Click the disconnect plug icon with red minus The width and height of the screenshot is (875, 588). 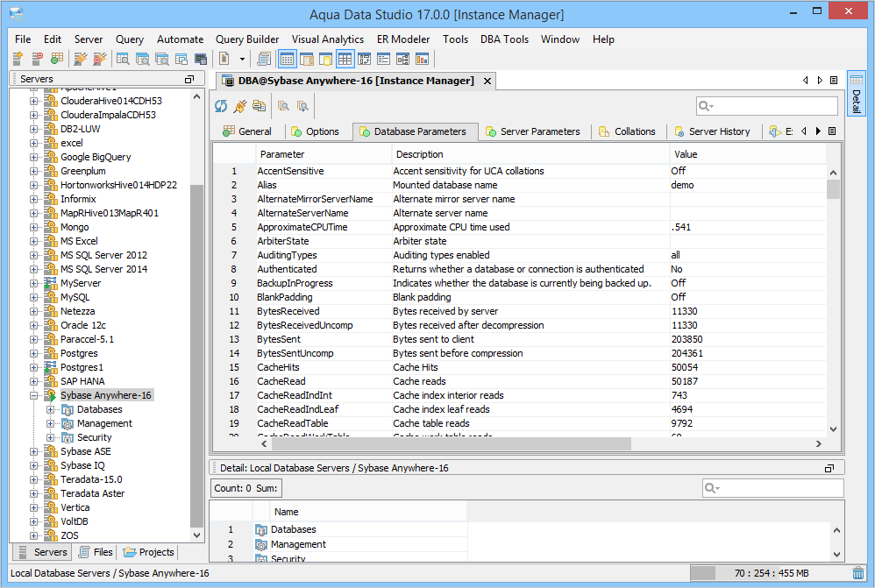(100, 58)
